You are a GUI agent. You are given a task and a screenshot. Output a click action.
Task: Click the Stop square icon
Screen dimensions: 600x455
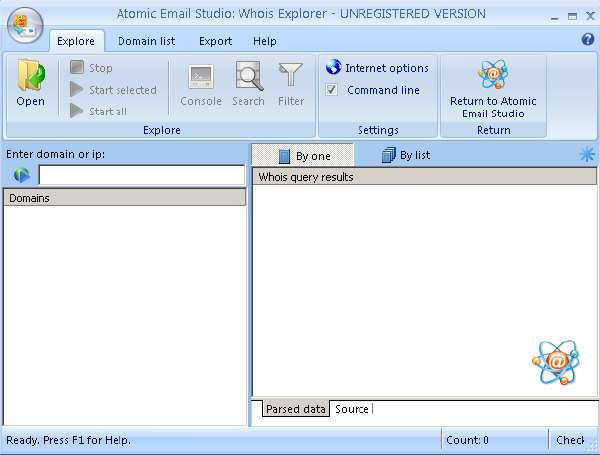pyautogui.click(x=77, y=67)
